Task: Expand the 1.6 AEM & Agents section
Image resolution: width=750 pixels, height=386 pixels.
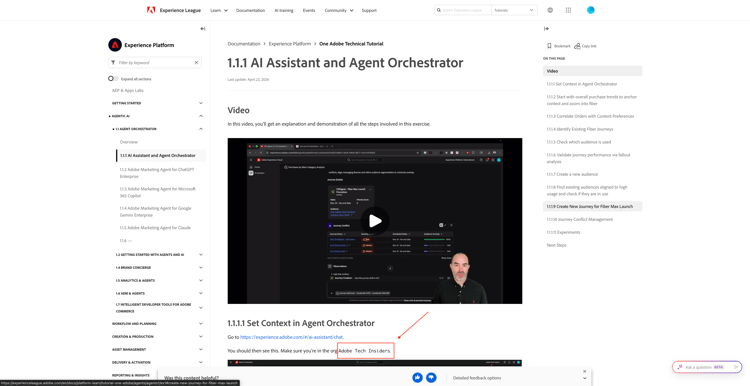Action: point(201,293)
